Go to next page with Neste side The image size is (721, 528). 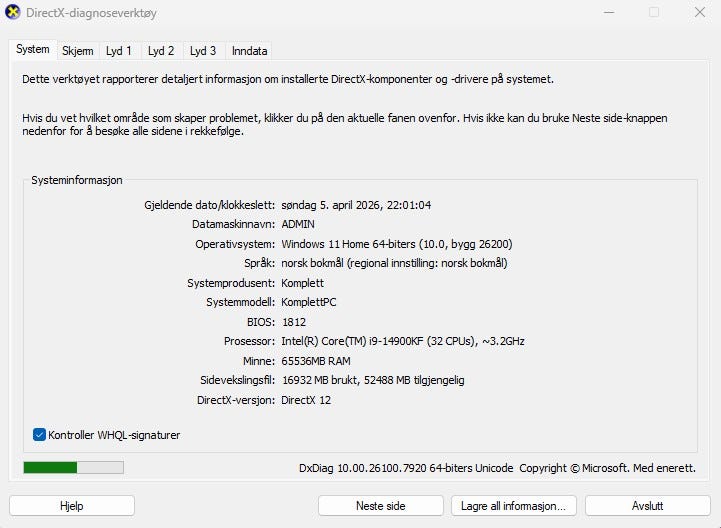pos(381,506)
